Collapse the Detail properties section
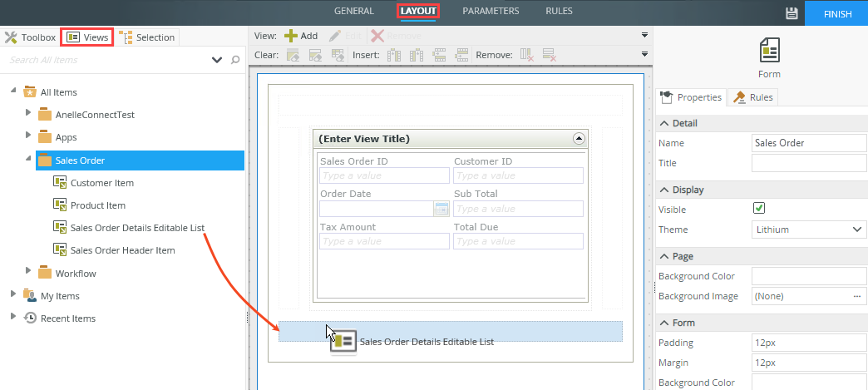This screenshot has width=868, height=390. tap(664, 123)
